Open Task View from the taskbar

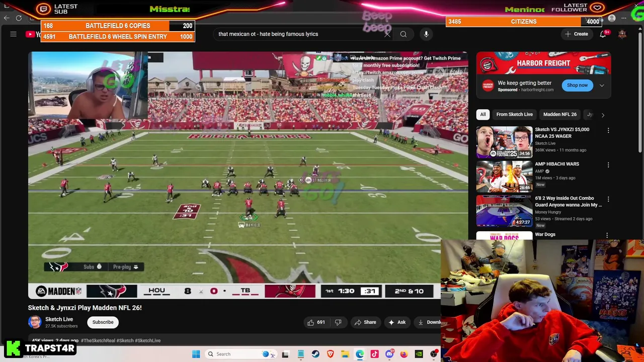pyautogui.click(x=285, y=354)
